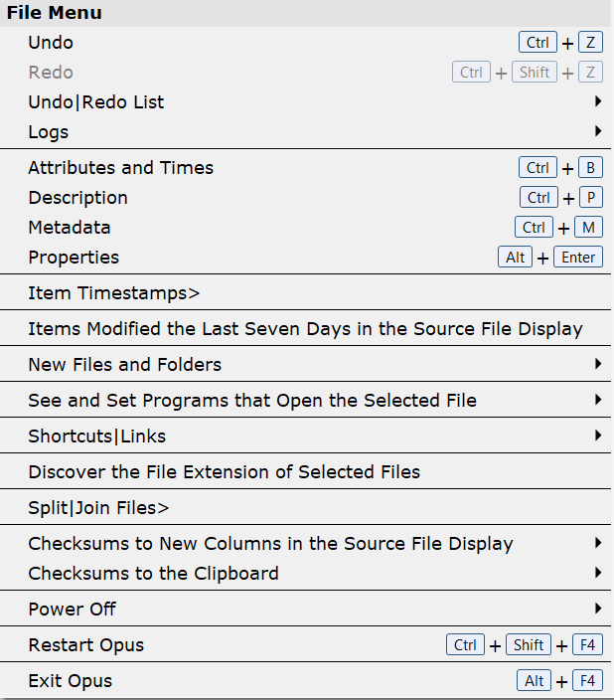Image resolution: width=614 pixels, height=700 pixels.
Task: Select Discover the File Extension option
Action: [x=224, y=472]
